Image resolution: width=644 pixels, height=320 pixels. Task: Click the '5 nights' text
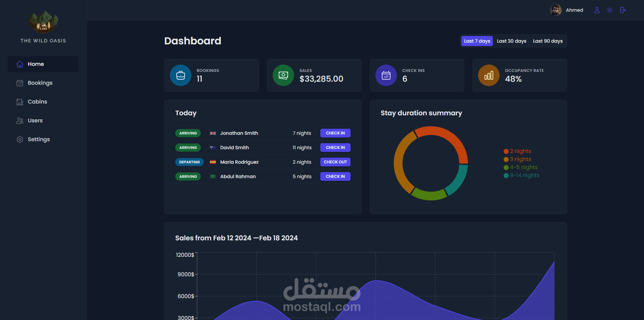pyautogui.click(x=302, y=177)
